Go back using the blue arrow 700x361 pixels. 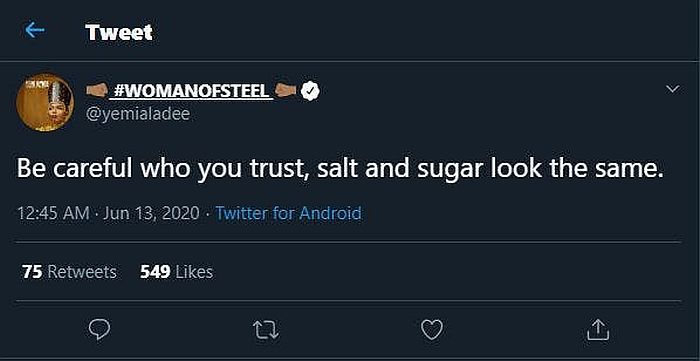tap(35, 30)
